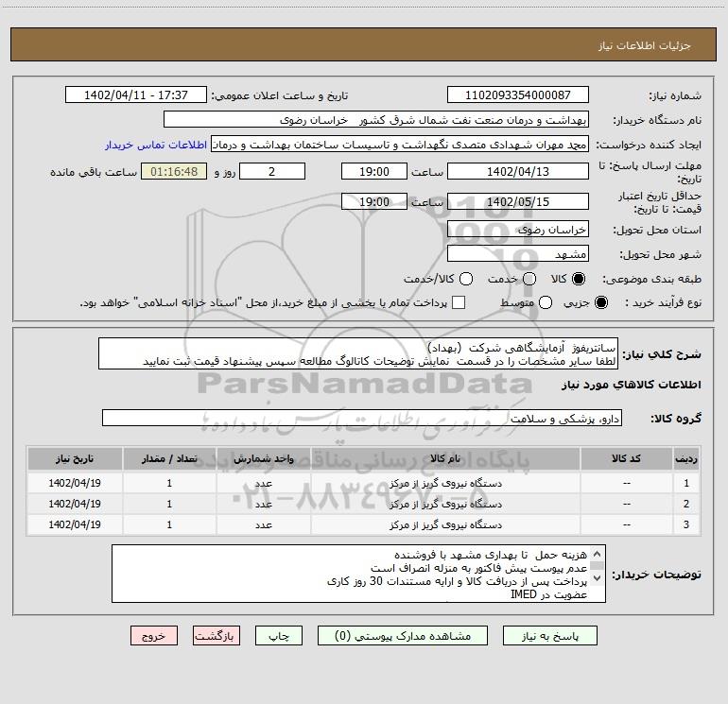This screenshot has width=728, height=704.
Task: Click buyer note پرداخت پس از دریافت کالا
Action: point(458,581)
